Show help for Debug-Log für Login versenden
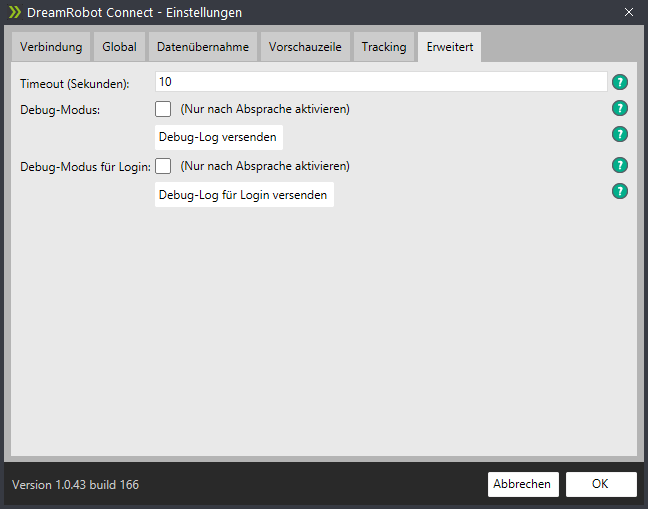Image resolution: width=648 pixels, height=509 pixels. [x=619, y=191]
